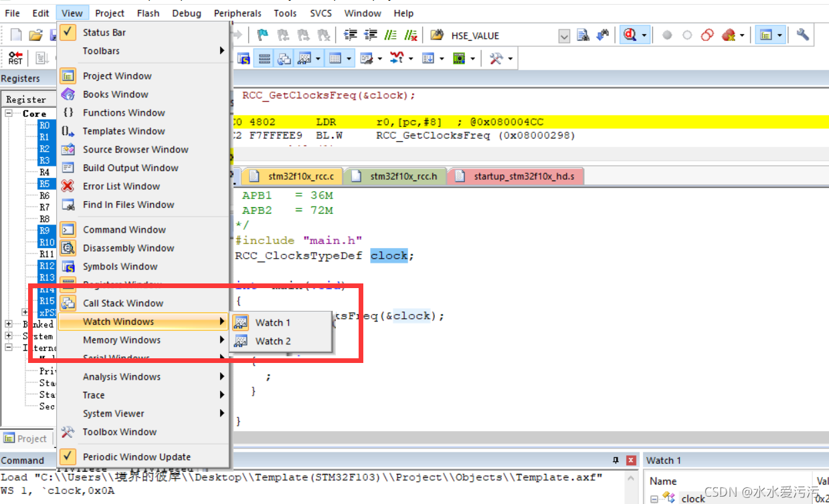
Task: Pin the Command panel with pushpin icon
Action: tap(616, 461)
